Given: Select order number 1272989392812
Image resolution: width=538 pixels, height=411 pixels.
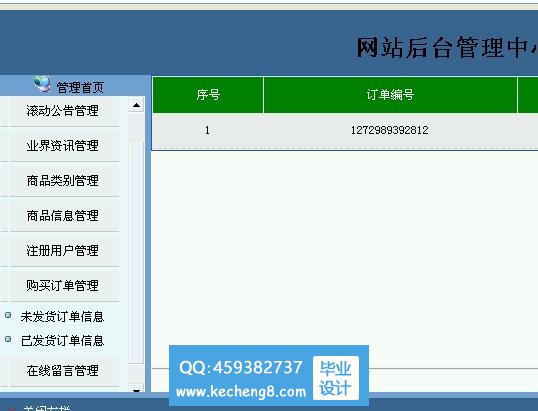Looking at the screenshot, I should tap(389, 130).
